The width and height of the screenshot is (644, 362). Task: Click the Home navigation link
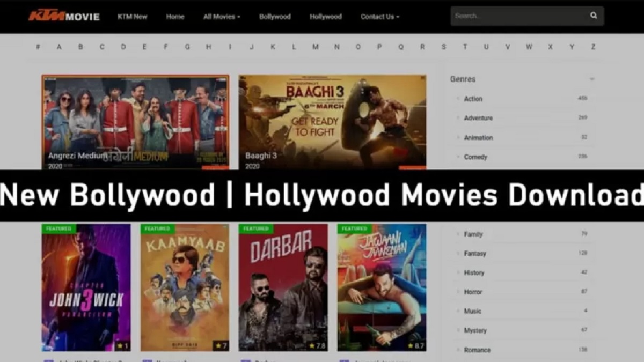point(175,17)
